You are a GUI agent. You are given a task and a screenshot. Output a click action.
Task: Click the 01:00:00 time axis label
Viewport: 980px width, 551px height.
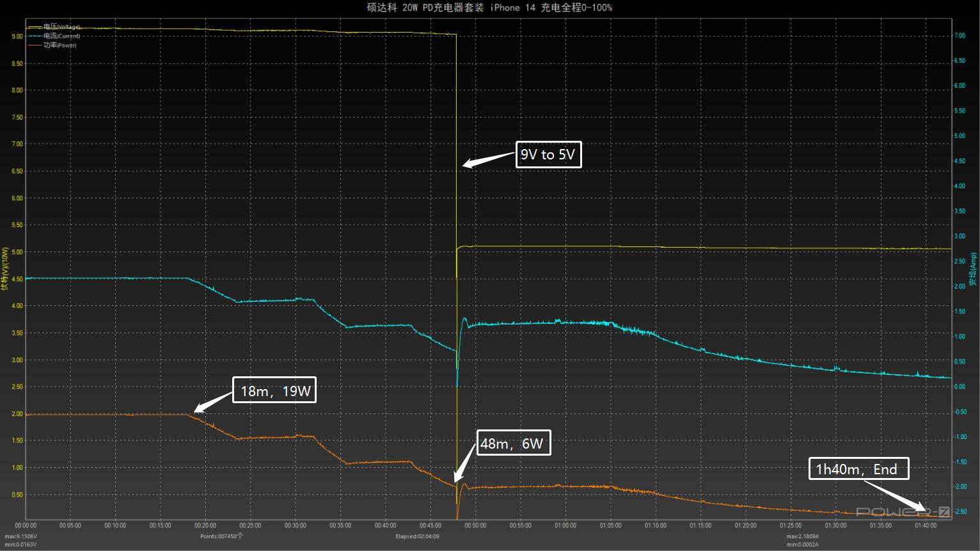[565, 525]
